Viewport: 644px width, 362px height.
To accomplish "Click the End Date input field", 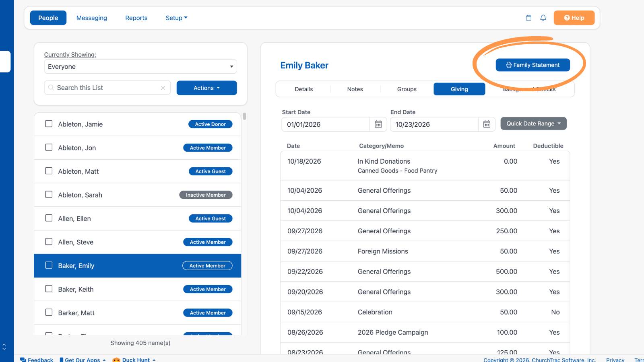I will pyautogui.click(x=434, y=124).
